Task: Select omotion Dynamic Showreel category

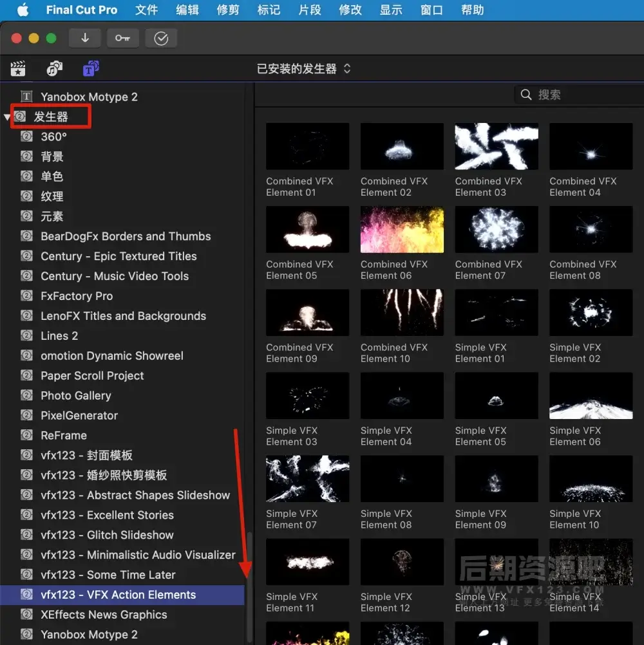Action: 112,355
